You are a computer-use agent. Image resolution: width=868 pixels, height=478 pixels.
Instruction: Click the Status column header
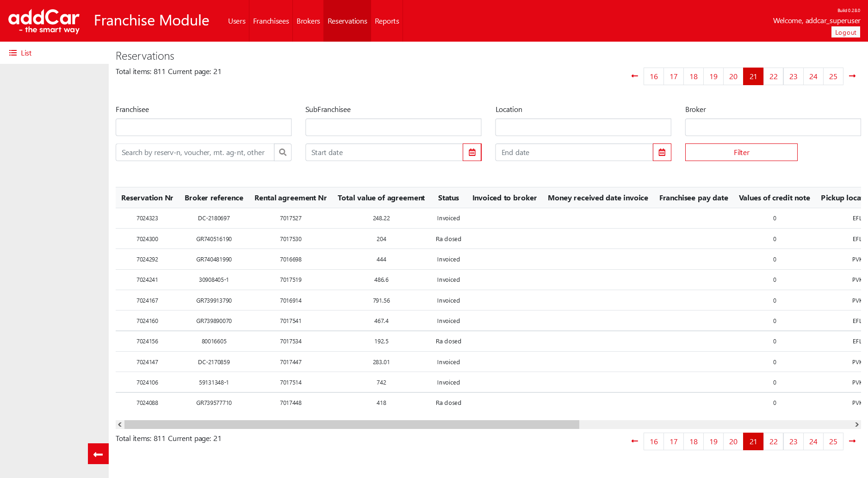click(448, 198)
